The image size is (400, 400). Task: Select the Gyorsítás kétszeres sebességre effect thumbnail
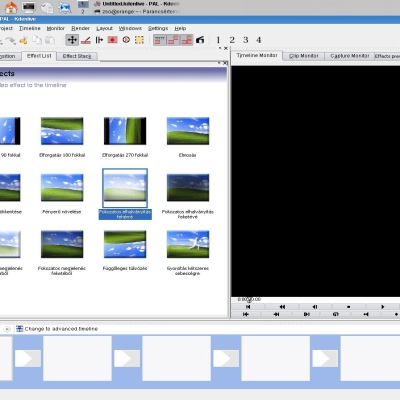point(188,244)
